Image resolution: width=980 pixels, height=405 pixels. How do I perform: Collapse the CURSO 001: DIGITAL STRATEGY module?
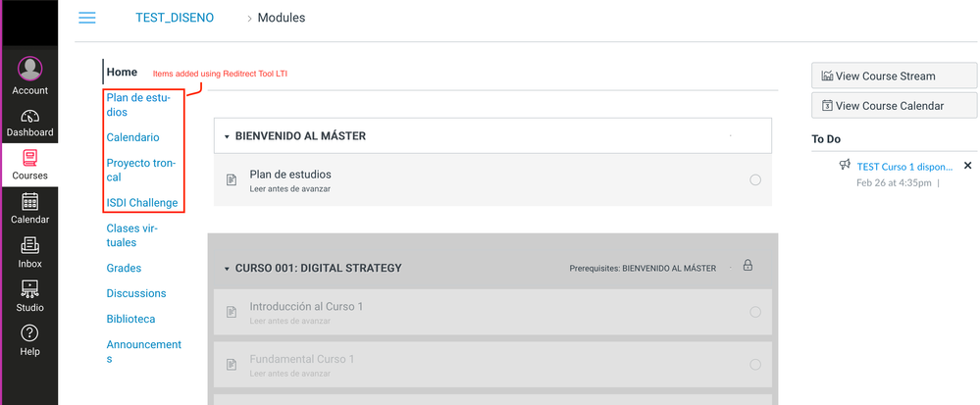(227, 269)
